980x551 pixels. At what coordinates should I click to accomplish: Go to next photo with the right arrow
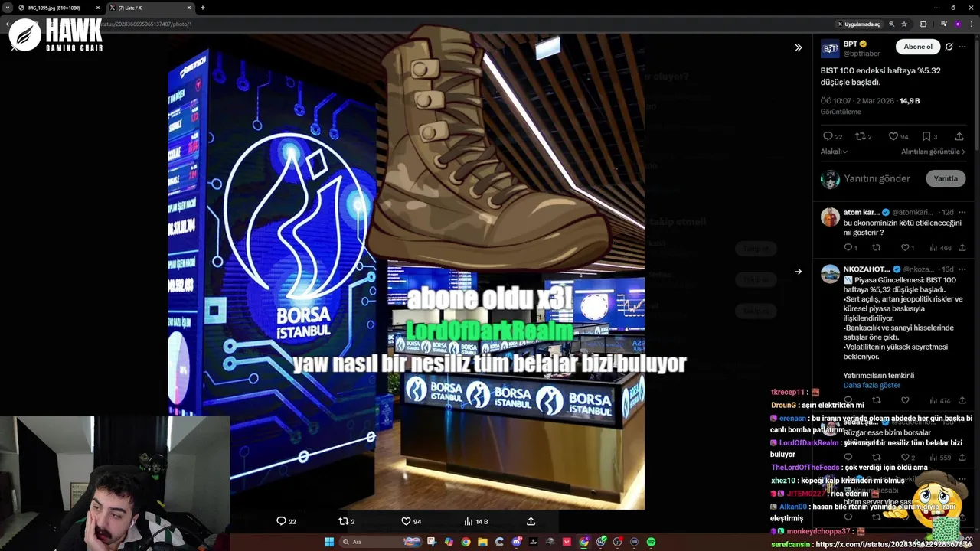click(798, 272)
